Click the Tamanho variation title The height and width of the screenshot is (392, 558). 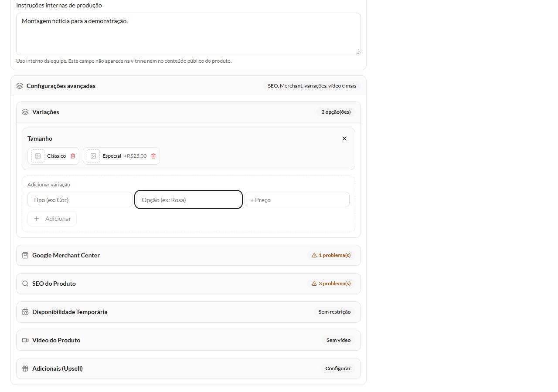(40, 139)
